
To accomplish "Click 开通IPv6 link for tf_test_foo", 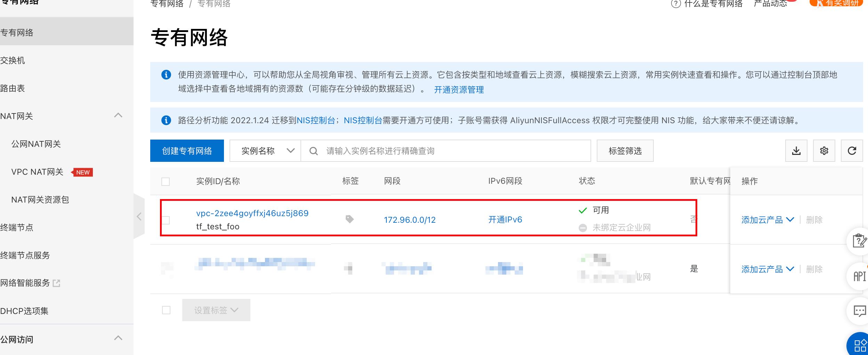I will 505,219.
